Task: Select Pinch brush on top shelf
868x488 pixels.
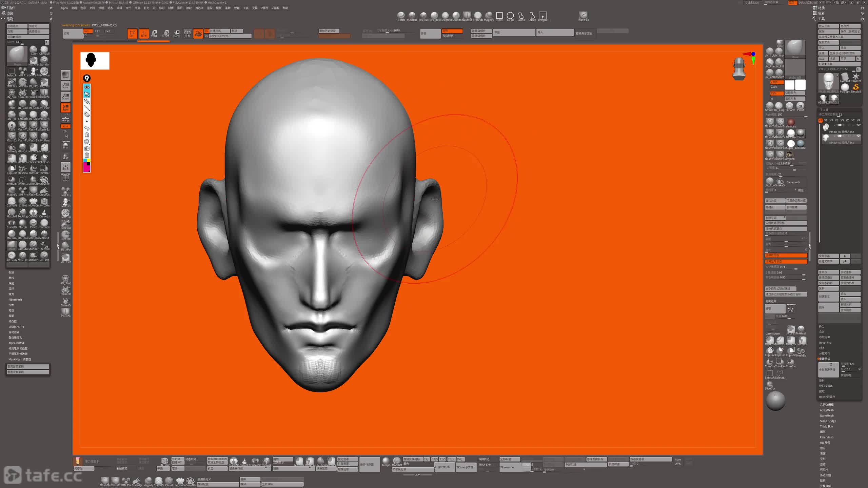Action: point(401,16)
